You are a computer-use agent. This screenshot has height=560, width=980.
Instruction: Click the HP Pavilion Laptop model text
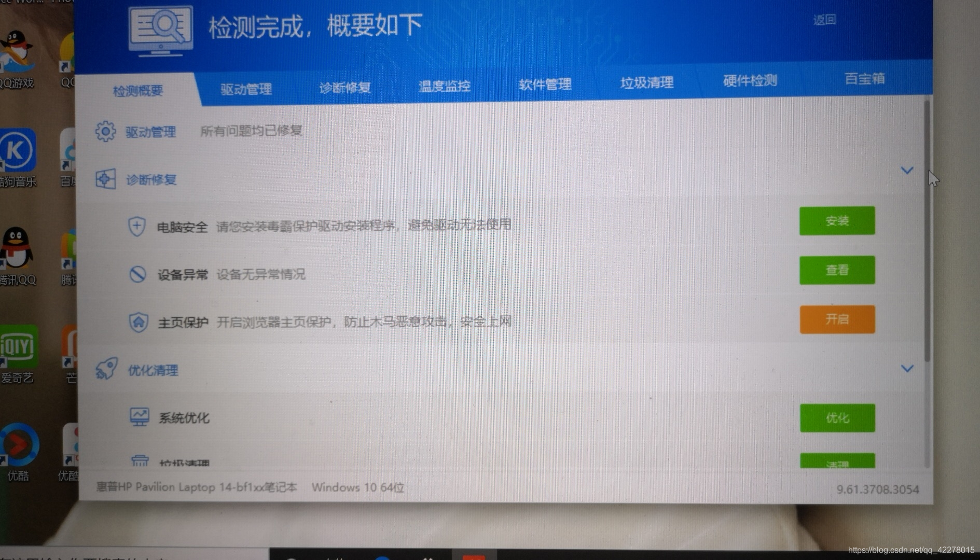(x=196, y=487)
